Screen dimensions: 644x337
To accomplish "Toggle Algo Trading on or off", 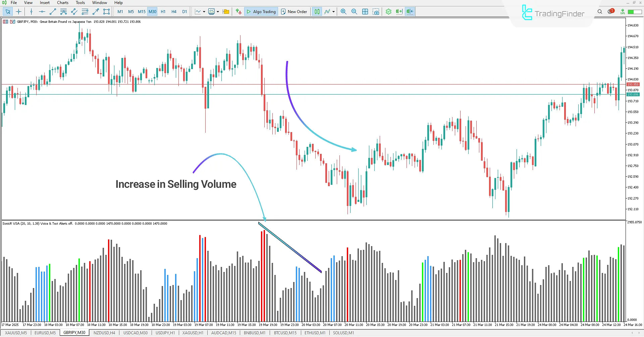I will pyautogui.click(x=261, y=11).
